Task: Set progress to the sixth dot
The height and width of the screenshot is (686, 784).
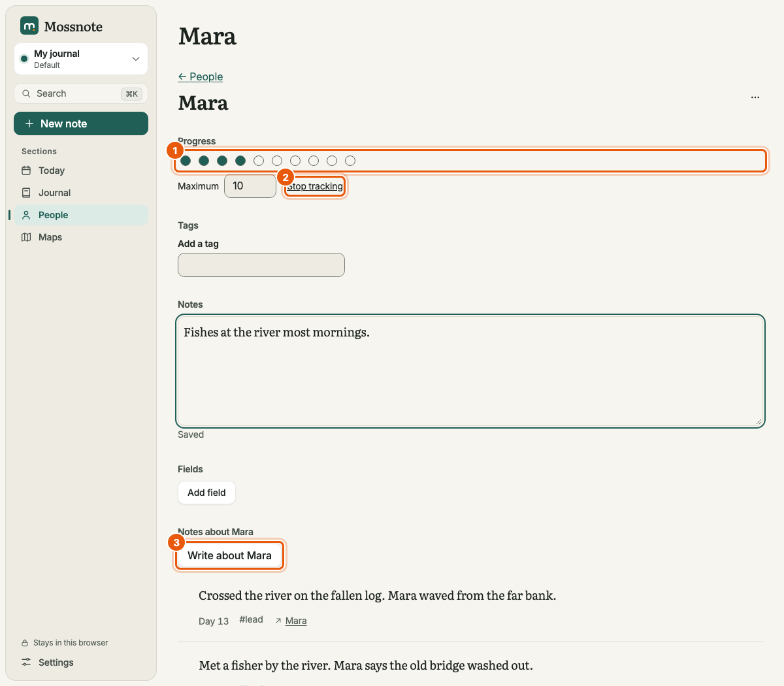Action: click(277, 161)
